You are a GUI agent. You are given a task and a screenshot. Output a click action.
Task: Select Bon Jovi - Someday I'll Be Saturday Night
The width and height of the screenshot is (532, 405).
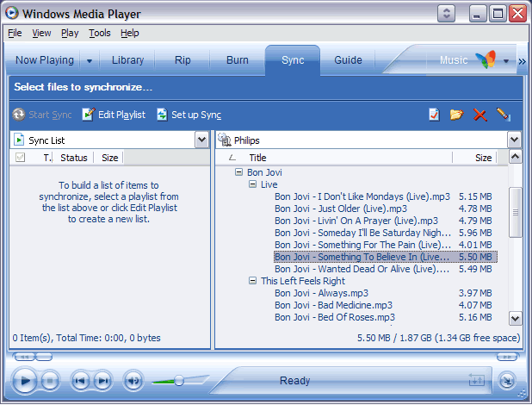[386, 233]
